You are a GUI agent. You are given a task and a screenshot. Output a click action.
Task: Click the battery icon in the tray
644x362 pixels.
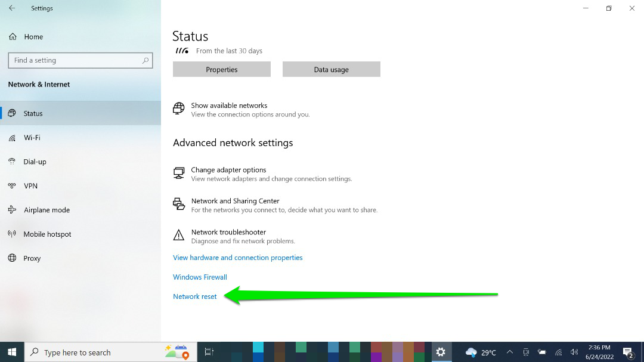(542, 352)
